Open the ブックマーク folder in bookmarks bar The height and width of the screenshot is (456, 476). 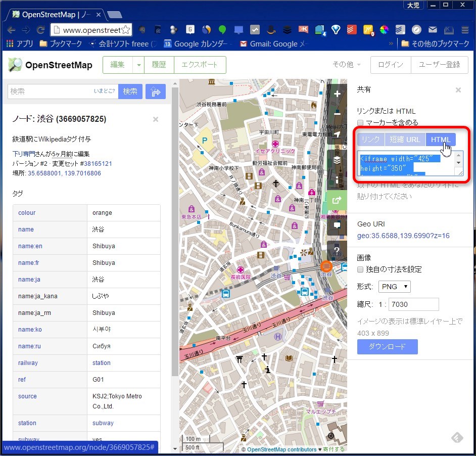(x=61, y=44)
